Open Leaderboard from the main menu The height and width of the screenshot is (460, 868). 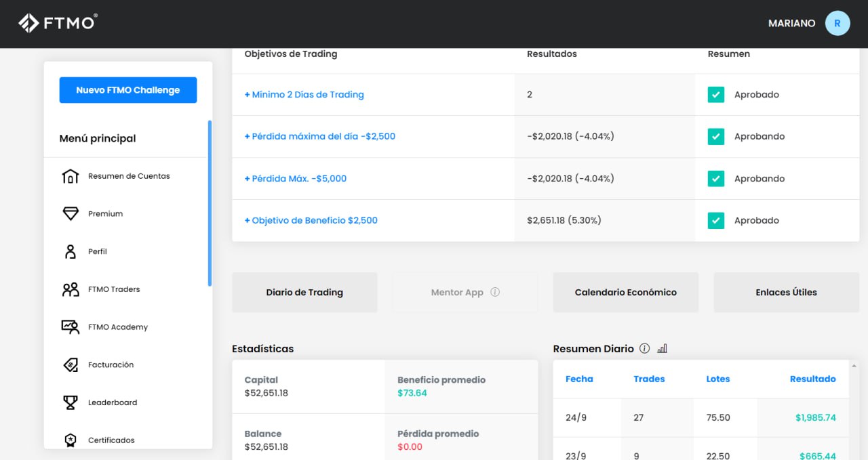(113, 402)
